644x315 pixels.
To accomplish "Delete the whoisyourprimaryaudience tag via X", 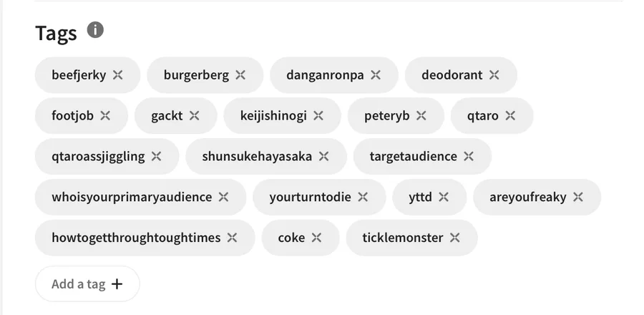I will tap(223, 197).
